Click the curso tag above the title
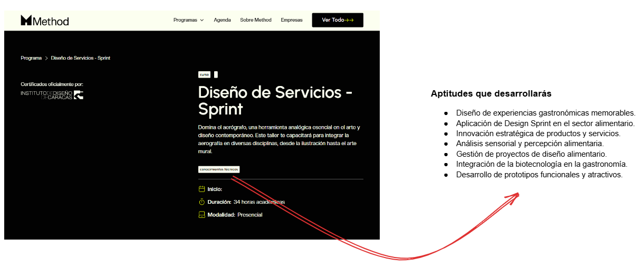Viewport: 644px width, 267px height. pos(204,75)
